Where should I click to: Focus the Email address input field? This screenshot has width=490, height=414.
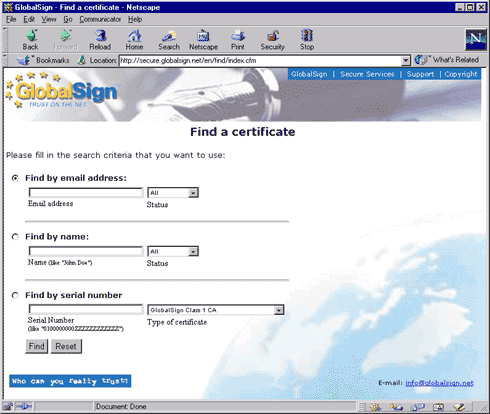pos(86,192)
